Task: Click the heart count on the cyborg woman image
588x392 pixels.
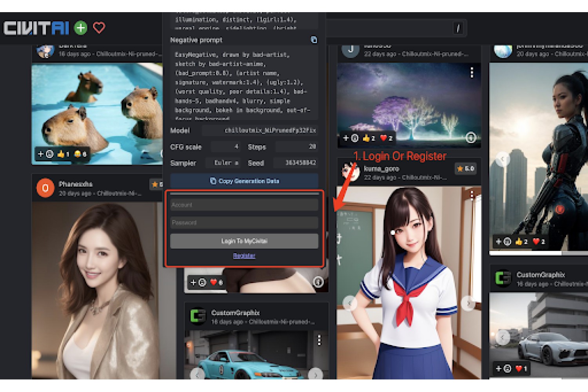Action: tap(539, 241)
